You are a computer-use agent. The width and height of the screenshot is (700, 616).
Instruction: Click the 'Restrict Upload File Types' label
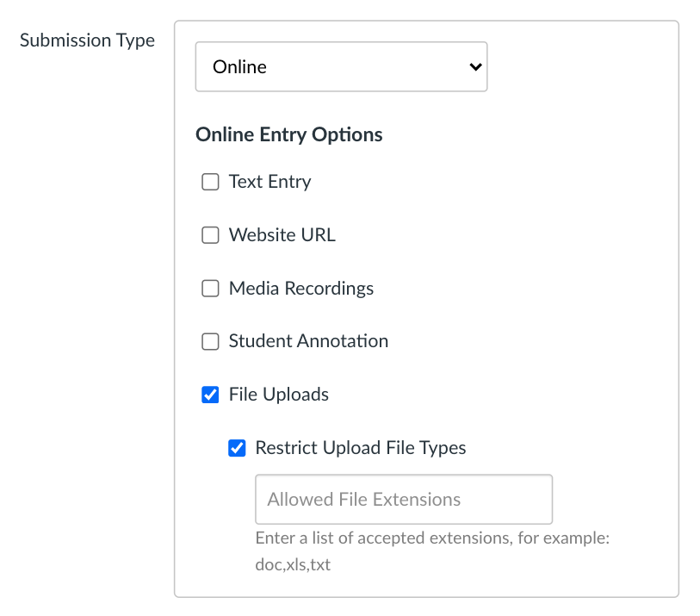(360, 448)
